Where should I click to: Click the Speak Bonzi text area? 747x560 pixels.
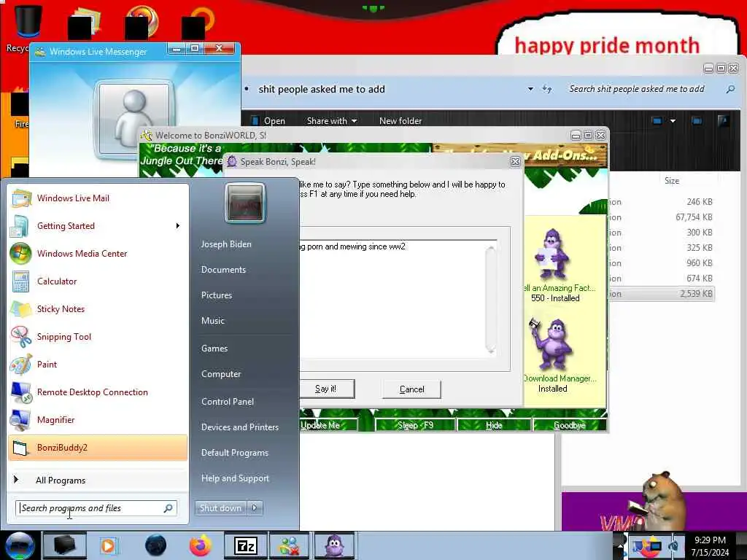(393, 299)
